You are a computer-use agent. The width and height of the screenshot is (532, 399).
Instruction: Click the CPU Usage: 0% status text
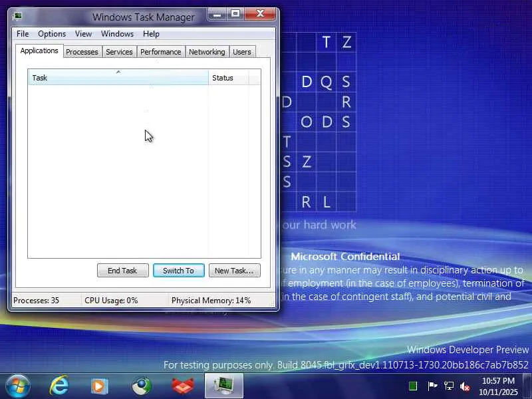(111, 301)
